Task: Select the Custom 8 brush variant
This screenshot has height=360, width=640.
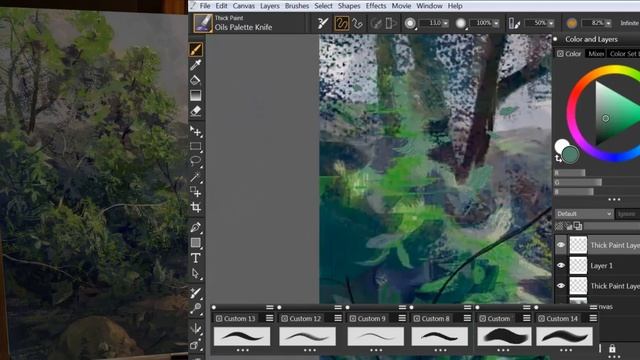Action: pyautogui.click(x=440, y=336)
